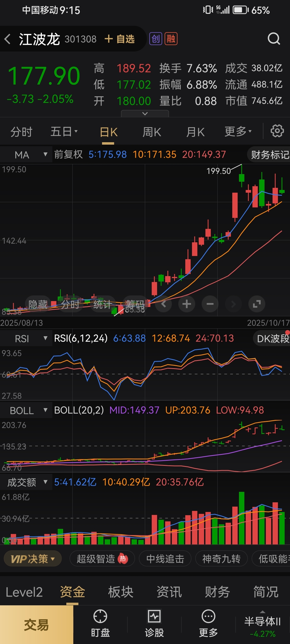Open MA indicator dropdown
290x644 pixels.
26,155
